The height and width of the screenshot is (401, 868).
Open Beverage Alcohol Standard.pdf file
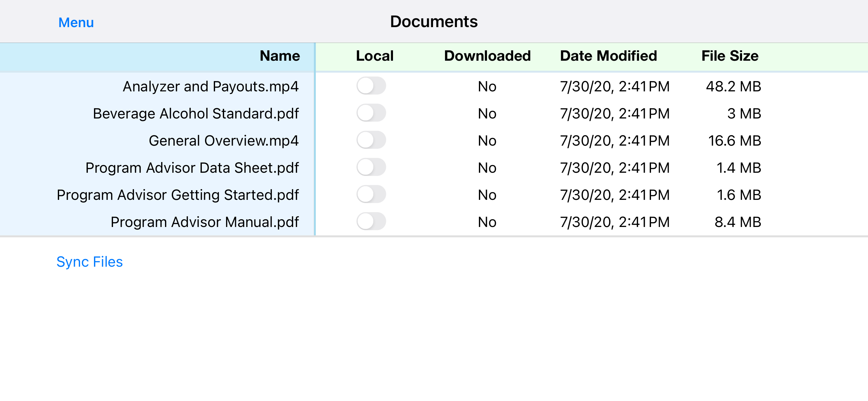pos(196,114)
